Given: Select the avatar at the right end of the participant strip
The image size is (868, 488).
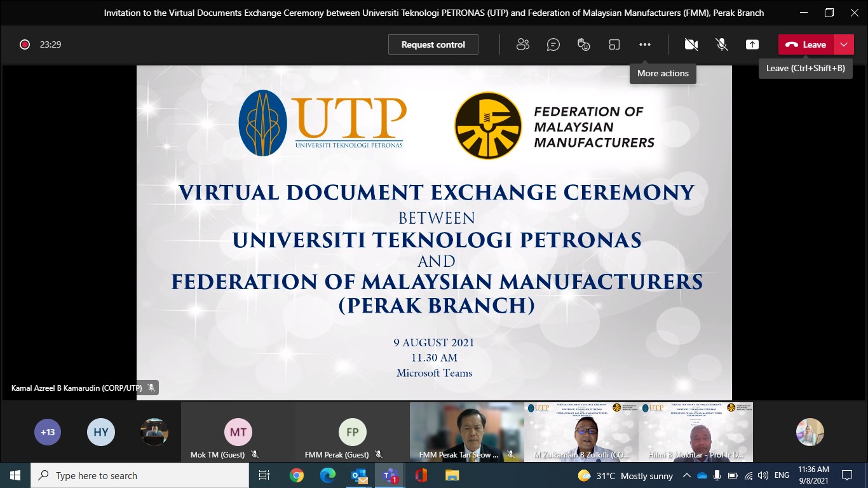Looking at the screenshot, I should [810, 432].
